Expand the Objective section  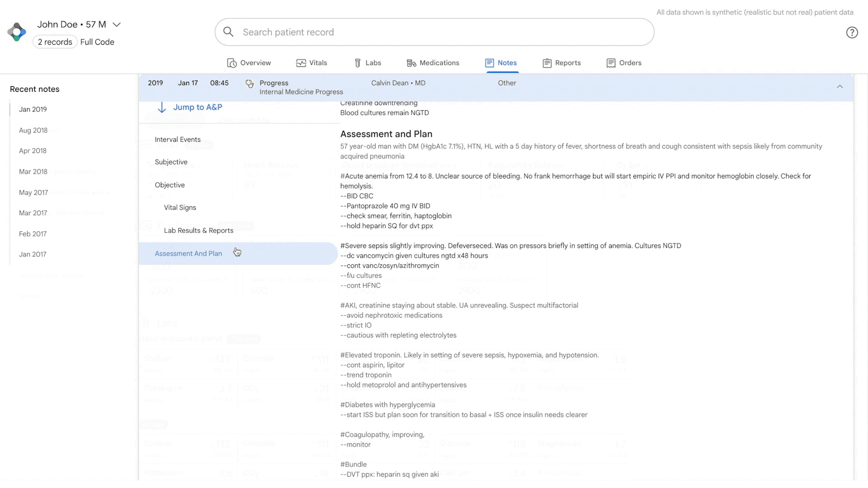coord(170,185)
